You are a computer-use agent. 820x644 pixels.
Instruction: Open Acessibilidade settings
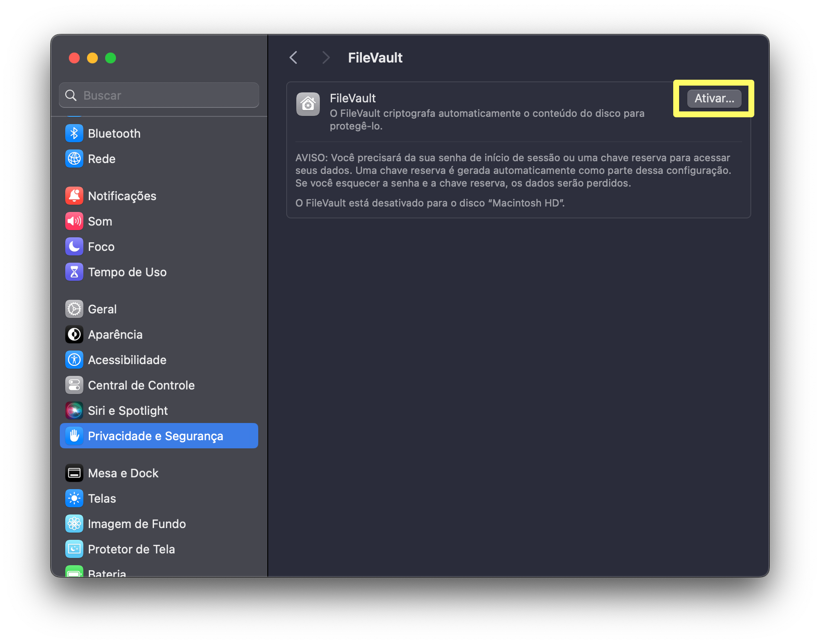coord(127,360)
